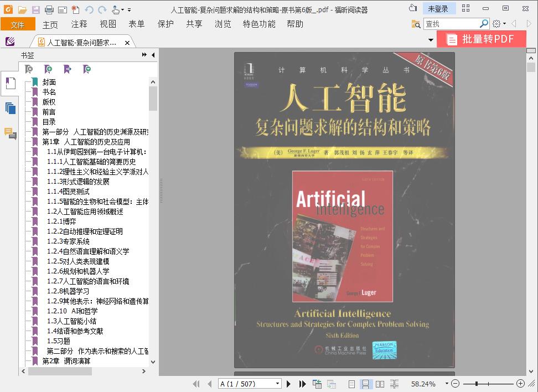Screen dimensions: 538x392
Task: Click the folder search icon beside find box
Action: [416, 24]
